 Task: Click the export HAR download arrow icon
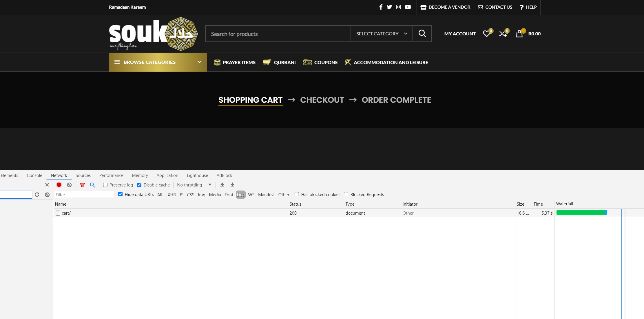(232, 185)
